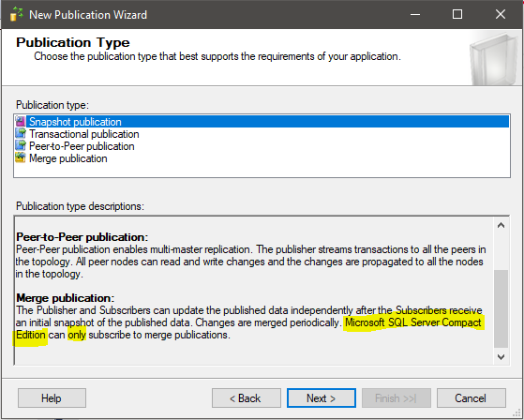Maximize the wizard window
This screenshot has width=524, height=420.
[457, 14]
